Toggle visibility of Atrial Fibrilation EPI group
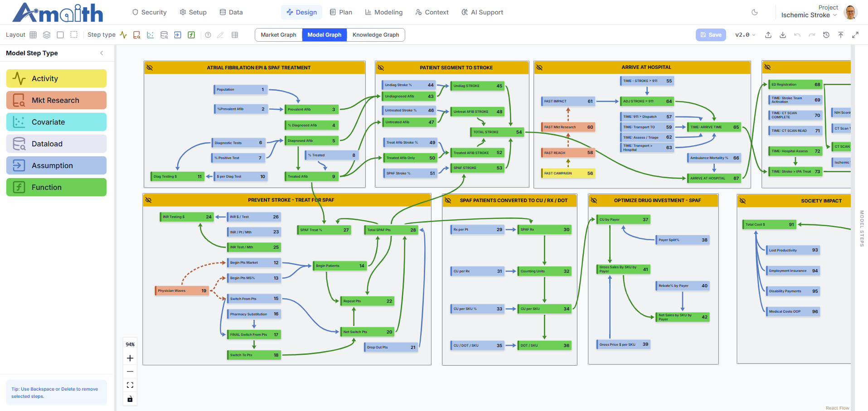Viewport: 868px width, 411px height. click(150, 68)
